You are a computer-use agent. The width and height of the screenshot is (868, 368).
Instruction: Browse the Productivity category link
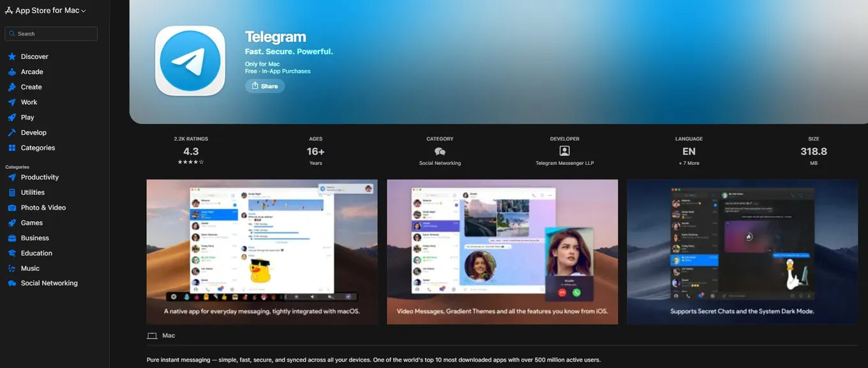click(40, 178)
